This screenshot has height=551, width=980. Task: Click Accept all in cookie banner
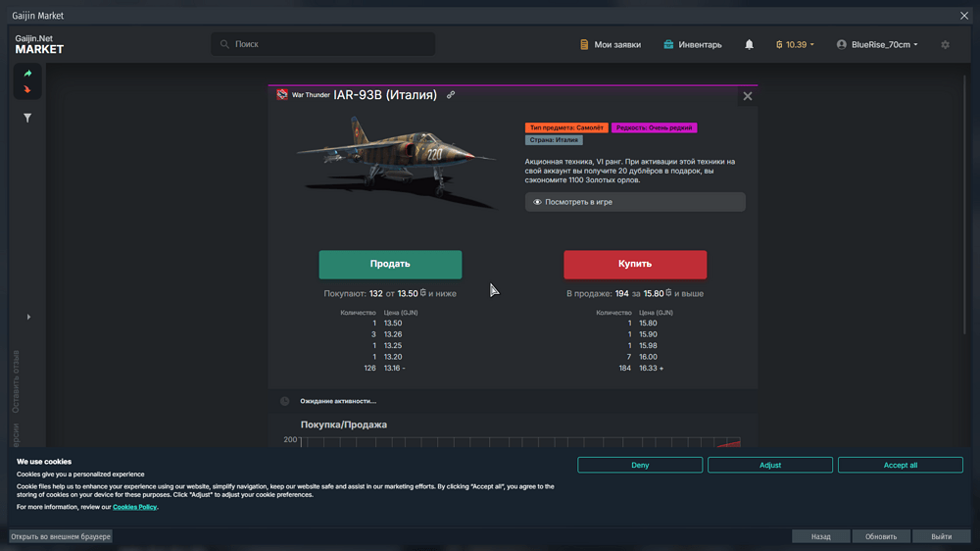(x=900, y=466)
